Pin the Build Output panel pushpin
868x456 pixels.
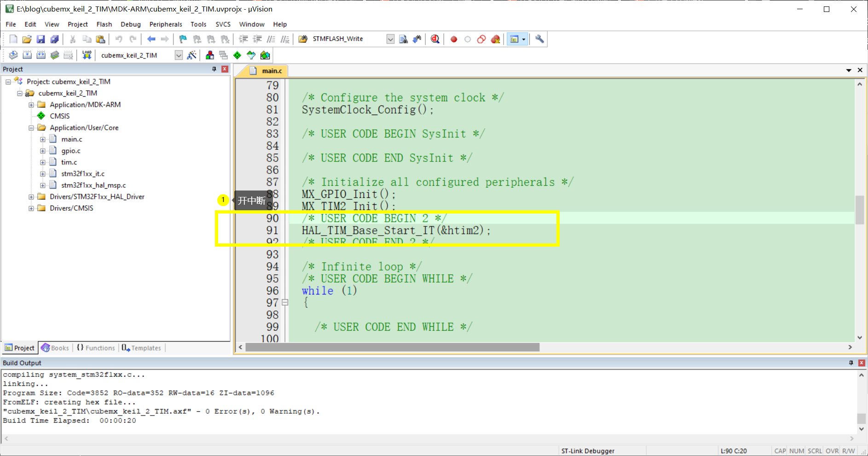point(851,363)
